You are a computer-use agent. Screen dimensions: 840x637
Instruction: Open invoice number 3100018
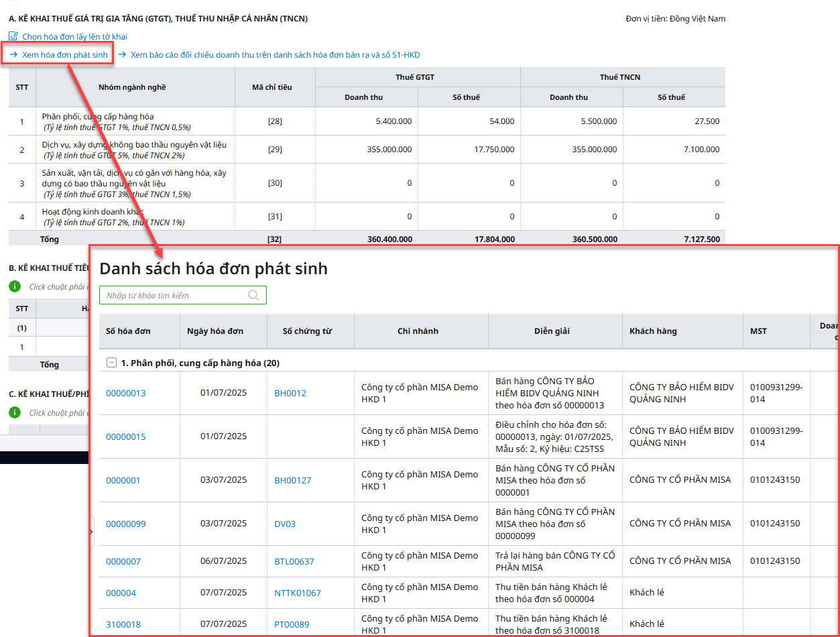click(x=123, y=624)
